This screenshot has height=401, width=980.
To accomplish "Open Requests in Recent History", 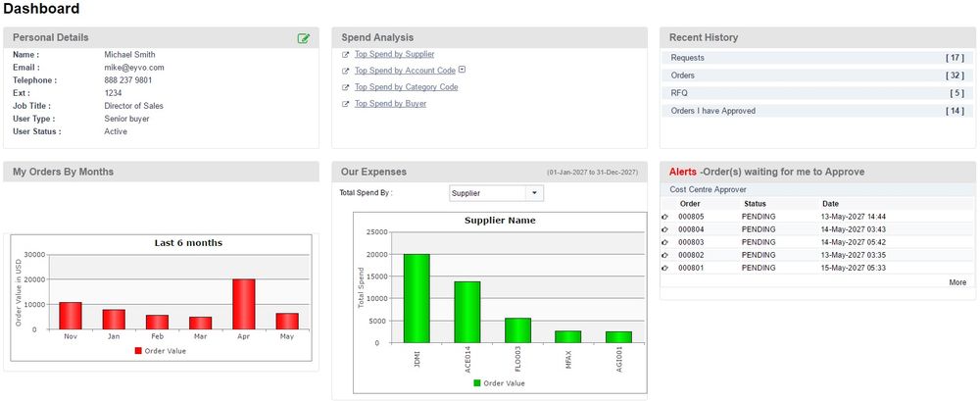I will pyautogui.click(x=687, y=58).
